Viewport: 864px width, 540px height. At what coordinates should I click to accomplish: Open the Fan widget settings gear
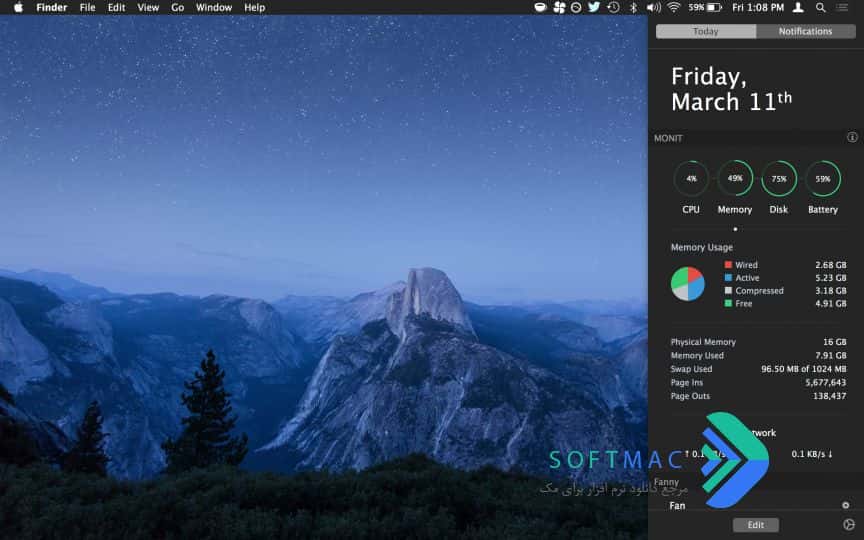(846, 505)
